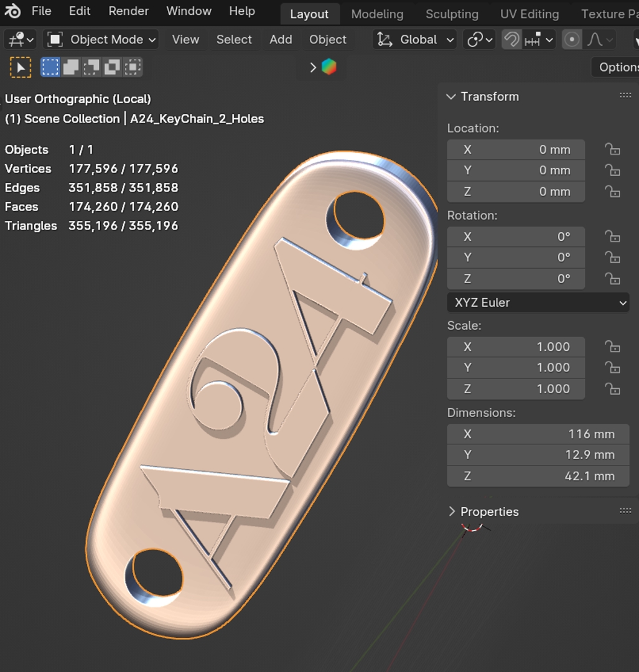Click the colorful cube asset icon
The width and height of the screenshot is (639, 672).
coord(329,67)
